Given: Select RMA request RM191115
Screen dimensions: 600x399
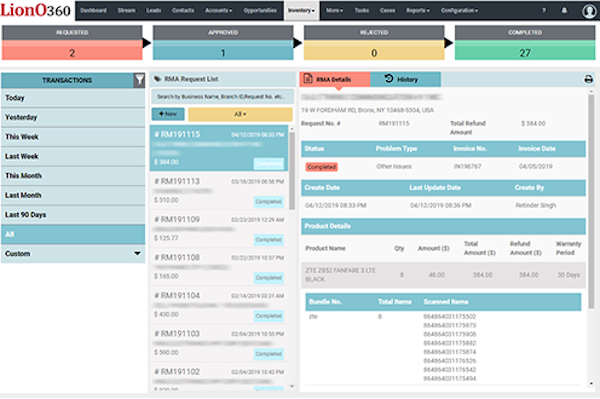Looking at the screenshot, I should (219, 148).
